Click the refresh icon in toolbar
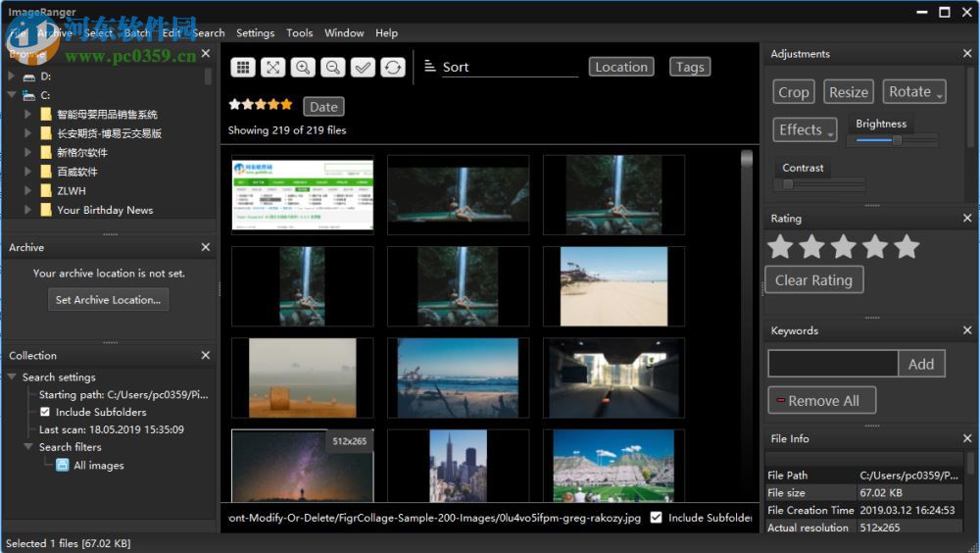Image resolution: width=980 pixels, height=553 pixels. coord(393,67)
